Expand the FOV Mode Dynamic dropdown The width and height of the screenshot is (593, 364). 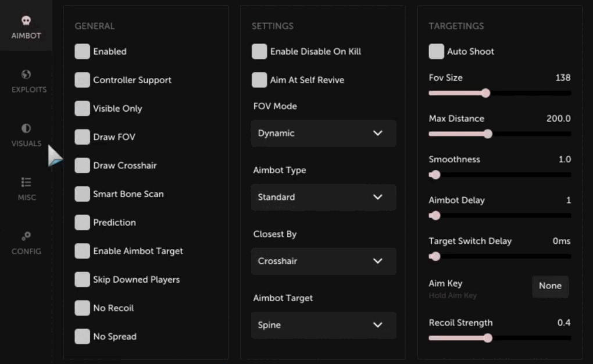coord(323,133)
